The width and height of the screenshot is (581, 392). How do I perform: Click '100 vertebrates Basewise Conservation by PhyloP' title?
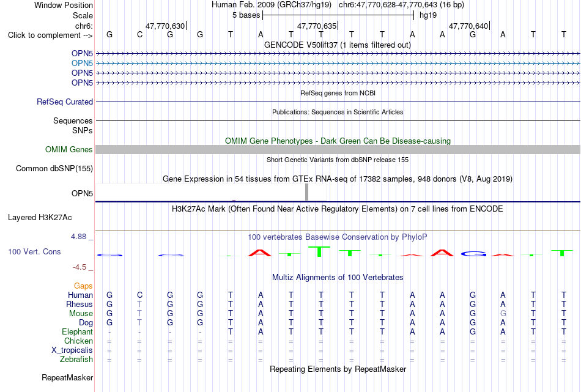(x=338, y=237)
